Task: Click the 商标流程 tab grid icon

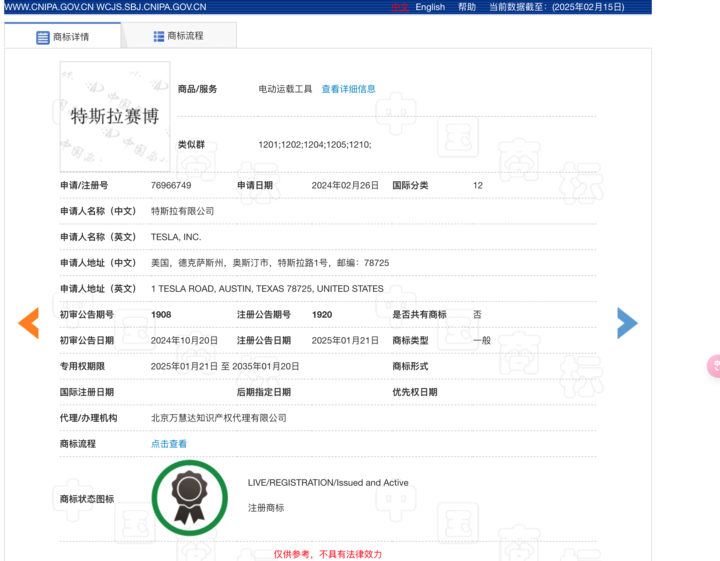Action: (158, 36)
